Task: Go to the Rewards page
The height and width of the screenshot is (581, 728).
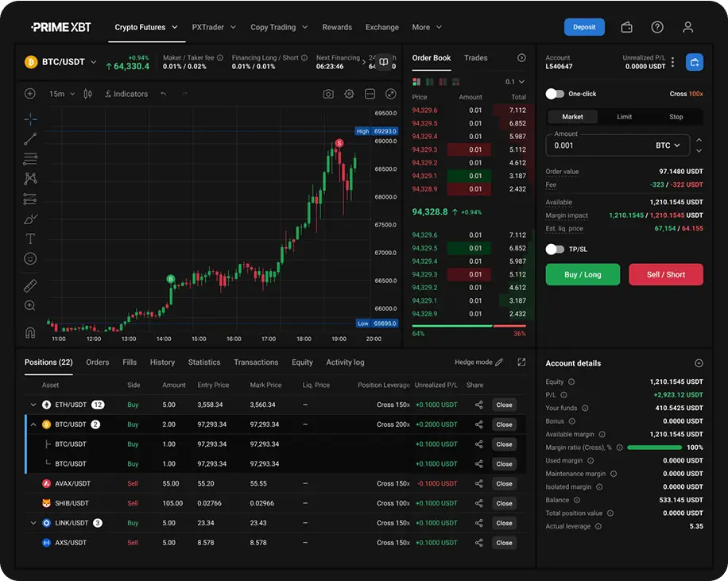Action: 337,27
